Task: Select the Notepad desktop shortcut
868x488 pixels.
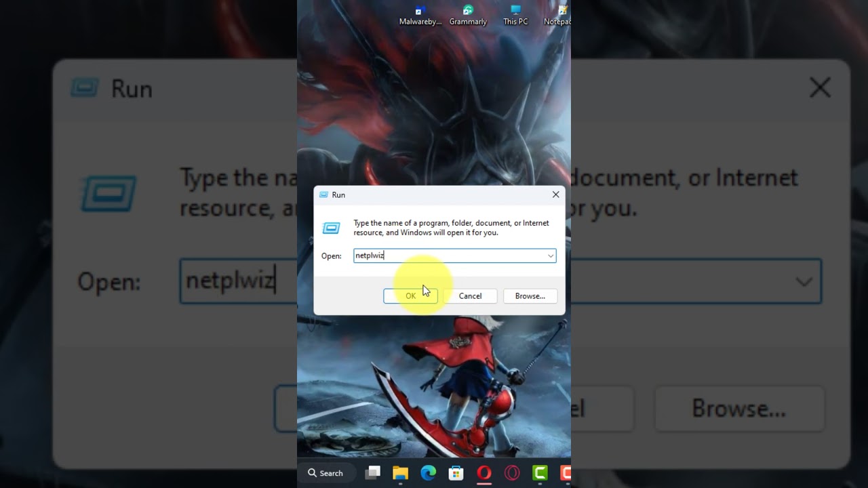Action: click(x=559, y=15)
